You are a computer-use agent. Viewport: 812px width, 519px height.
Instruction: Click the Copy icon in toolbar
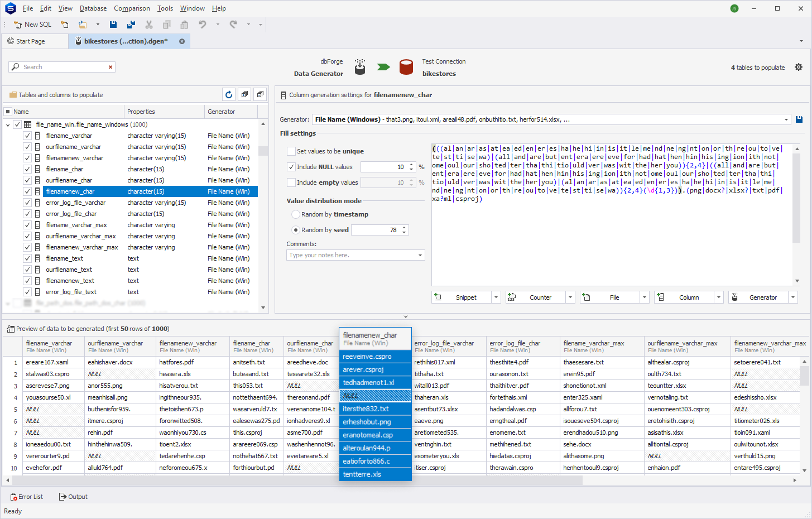tap(167, 25)
